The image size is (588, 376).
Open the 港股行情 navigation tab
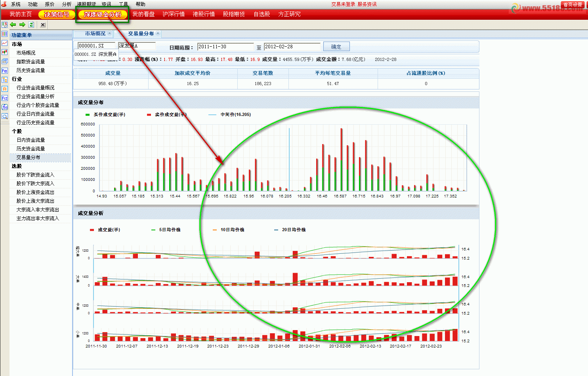pos(204,14)
